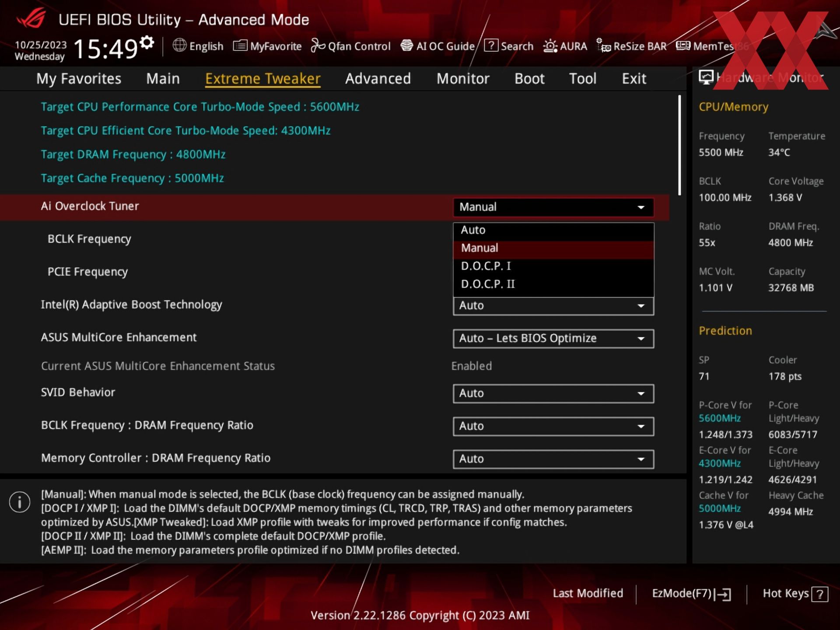Click the EzMode exit arrow icon
This screenshot has width=840, height=630.
pyautogui.click(x=722, y=594)
